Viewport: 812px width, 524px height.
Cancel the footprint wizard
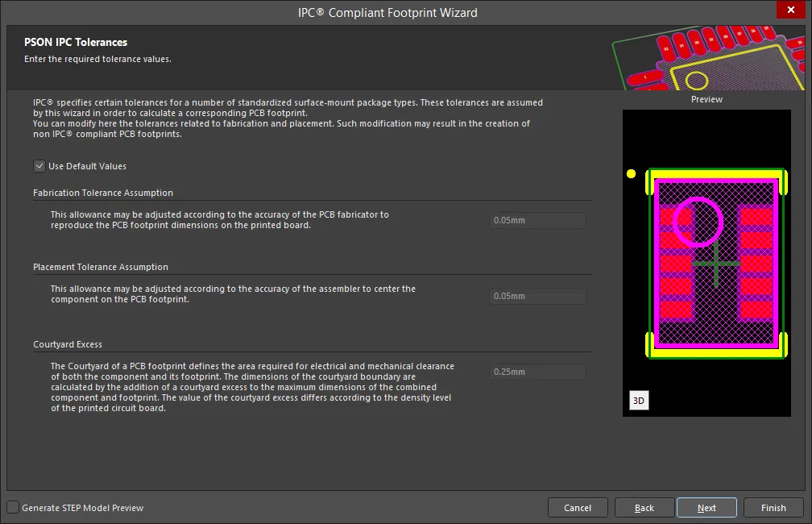[578, 508]
